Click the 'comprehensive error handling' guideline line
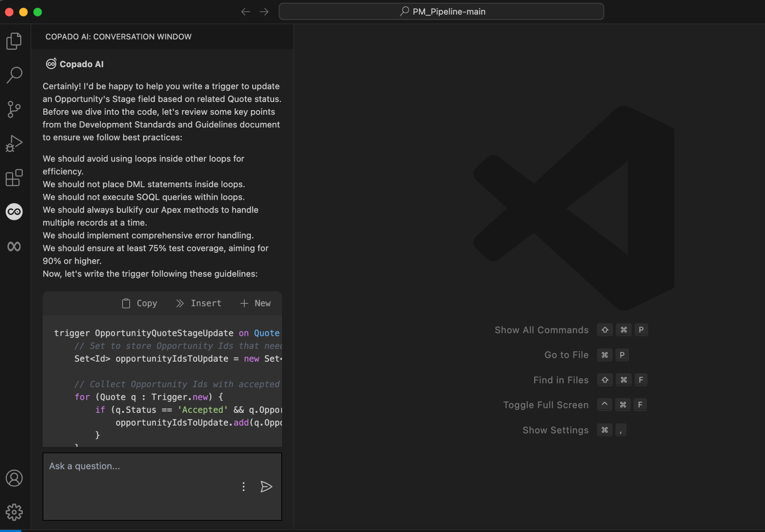The image size is (765, 532). coord(148,235)
